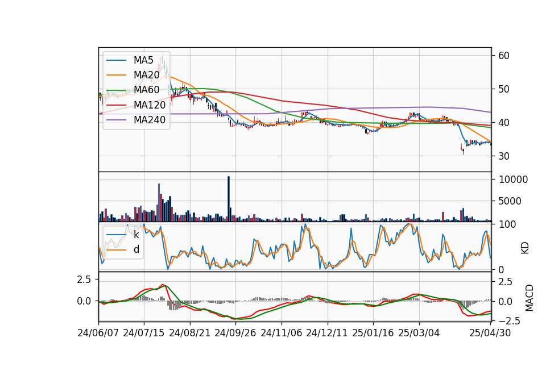Click the KD axis value 100
Image resolution: width=546 pixels, height=392 pixels.
(x=507, y=224)
